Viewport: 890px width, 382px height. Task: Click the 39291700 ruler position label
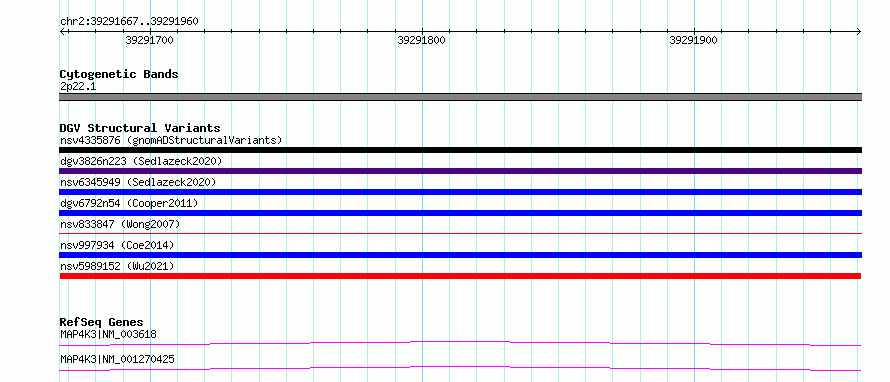click(150, 40)
